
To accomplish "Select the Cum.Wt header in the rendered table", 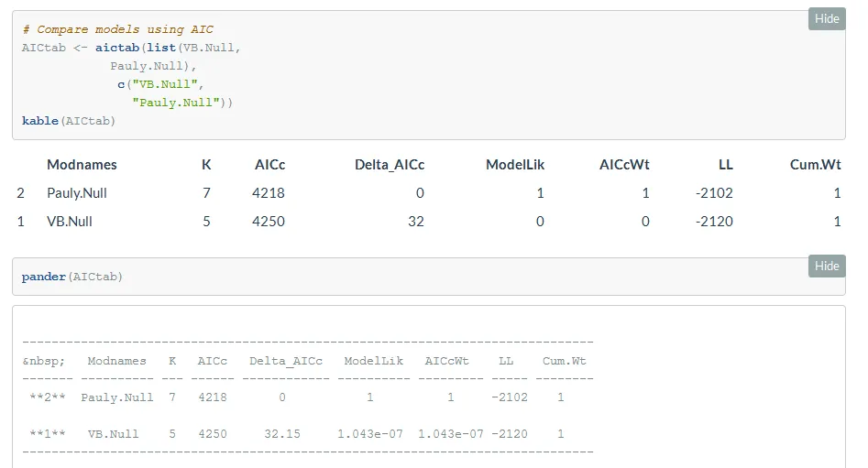I will click(x=815, y=165).
